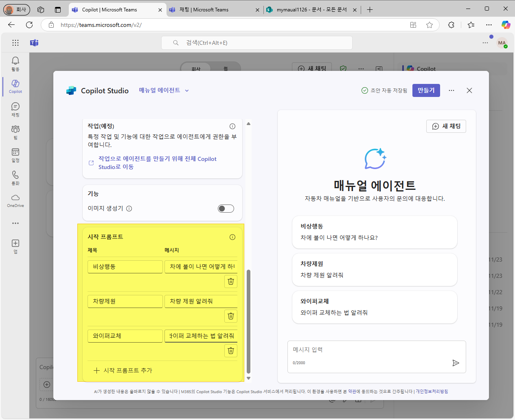This screenshot has width=515, height=420.
Task: Open the Edge Copilot sidebar icon
Action: (506, 25)
